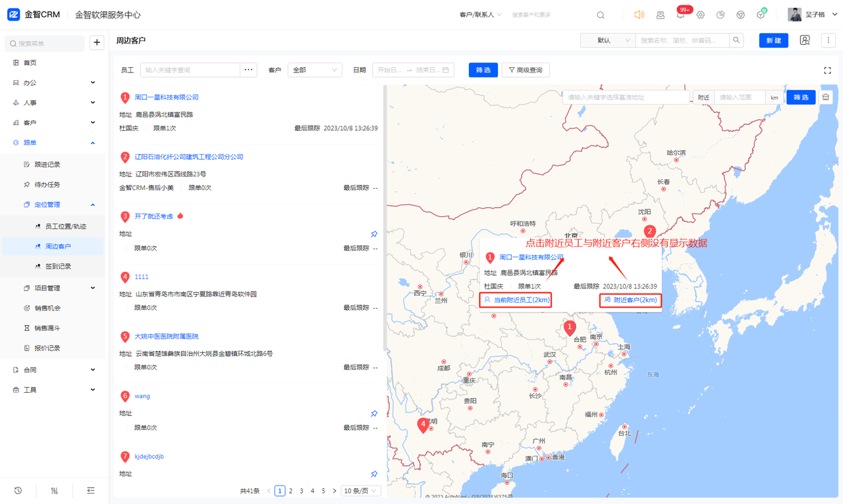Click the speaker announcement icon in header

point(639,14)
